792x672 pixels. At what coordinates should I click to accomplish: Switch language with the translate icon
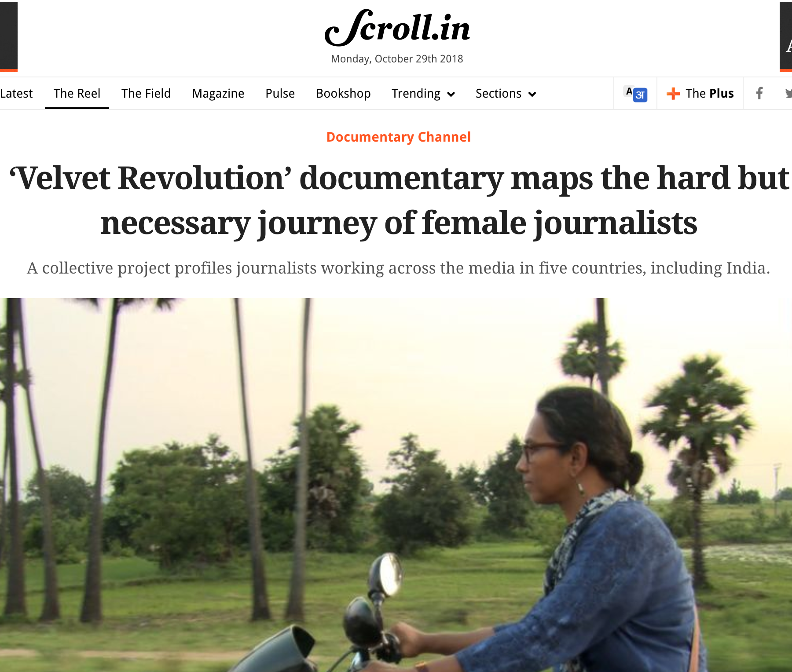[636, 94]
